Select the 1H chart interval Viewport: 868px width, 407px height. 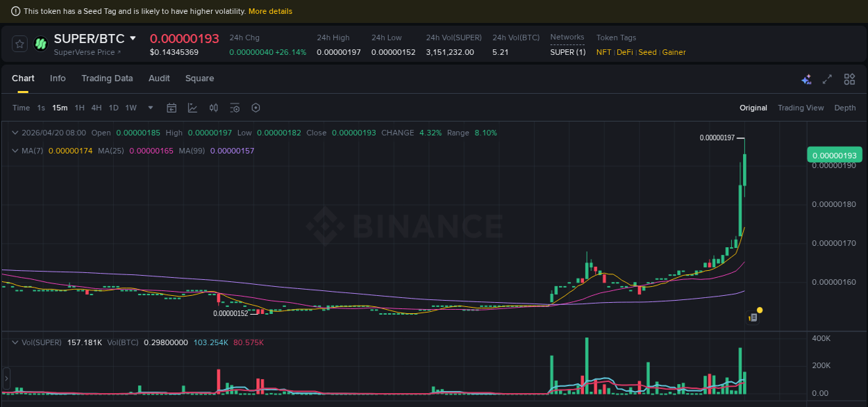point(79,108)
